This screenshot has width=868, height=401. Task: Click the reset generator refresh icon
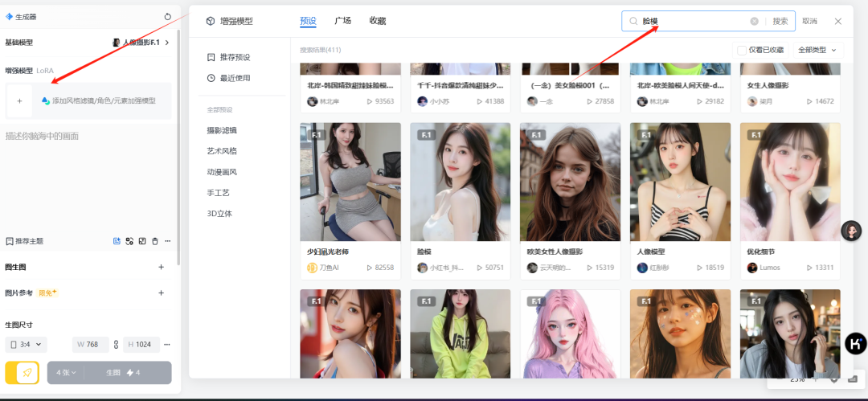[x=167, y=16]
